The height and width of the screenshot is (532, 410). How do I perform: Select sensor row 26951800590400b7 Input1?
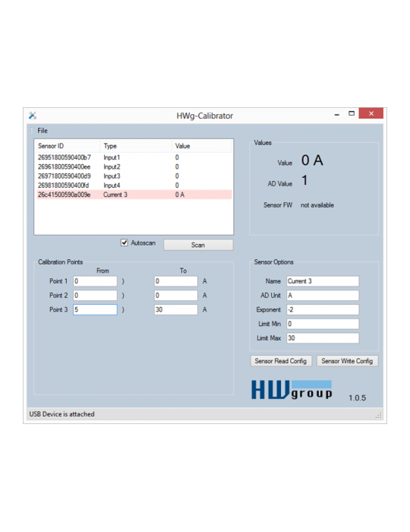(134, 157)
